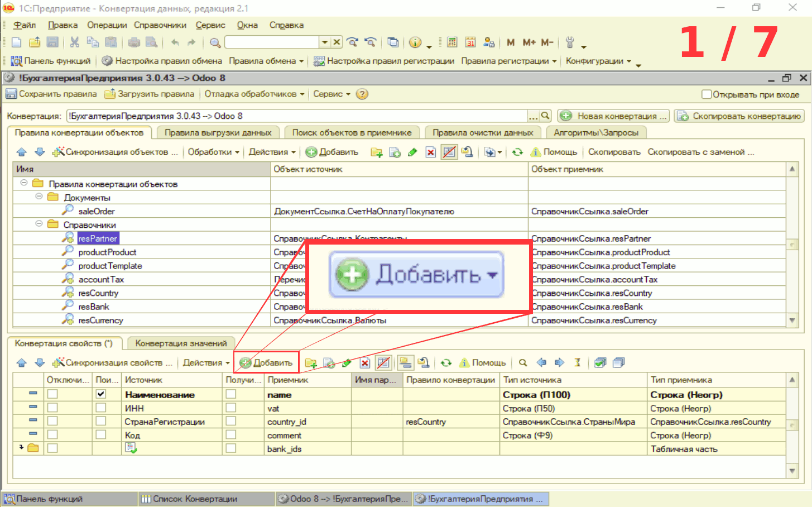Uncheck the Поиск checkbox for Наименование

(x=100, y=394)
